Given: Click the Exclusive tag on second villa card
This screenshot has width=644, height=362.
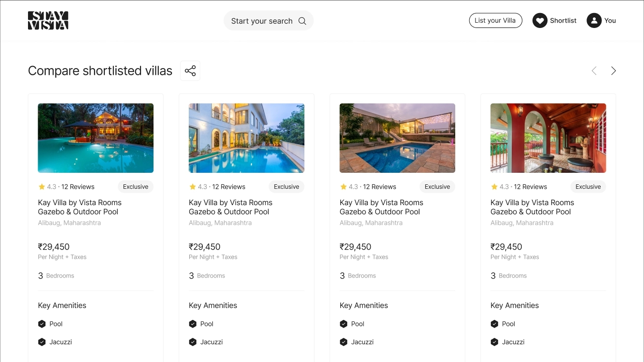Looking at the screenshot, I should click(286, 187).
